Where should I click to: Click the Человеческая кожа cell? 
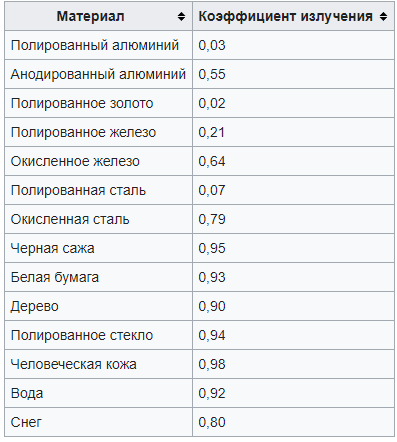tap(98, 364)
